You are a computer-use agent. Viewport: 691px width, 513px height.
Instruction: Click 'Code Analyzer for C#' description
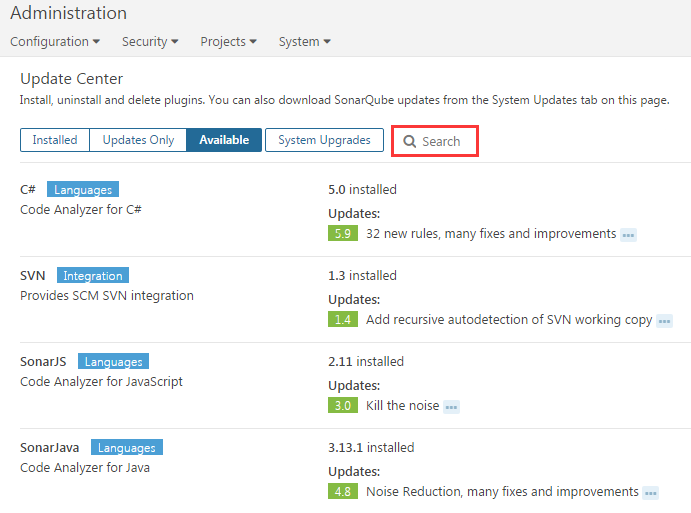tap(81, 209)
